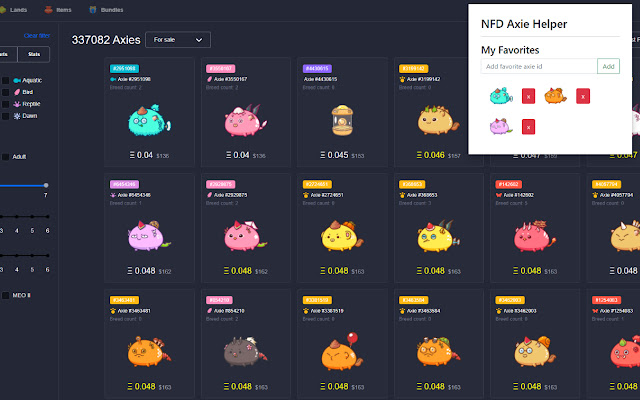Viewport: 640px width, 400px height.
Task: Click the 5 mark on the upper stepped slider
Action: pos(32,217)
